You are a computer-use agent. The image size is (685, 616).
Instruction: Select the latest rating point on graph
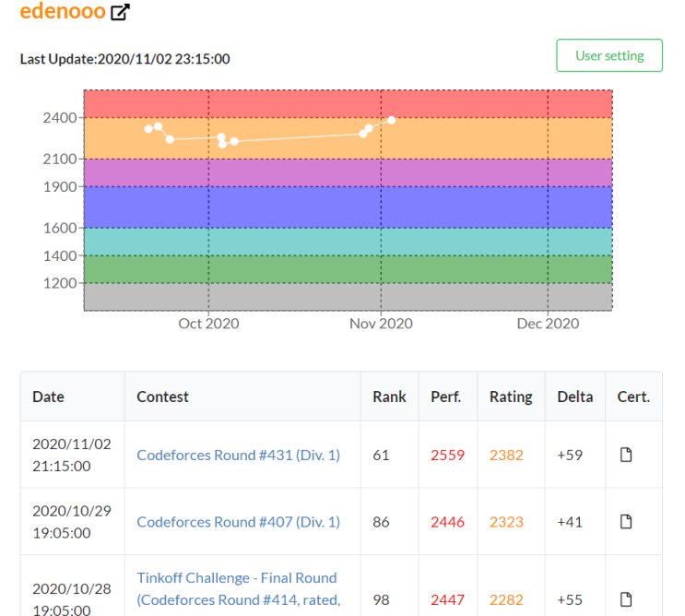tap(392, 120)
